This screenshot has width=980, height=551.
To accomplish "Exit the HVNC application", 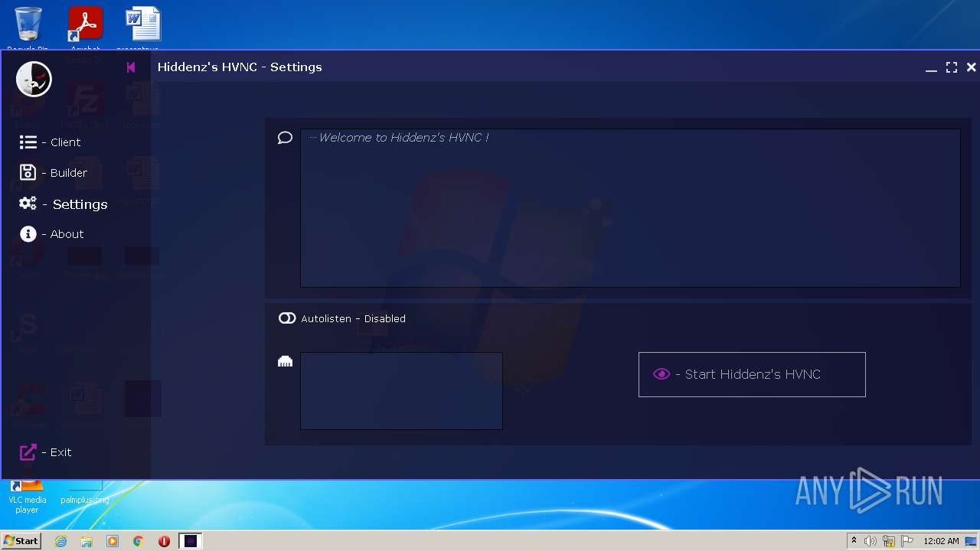I will pos(45,452).
